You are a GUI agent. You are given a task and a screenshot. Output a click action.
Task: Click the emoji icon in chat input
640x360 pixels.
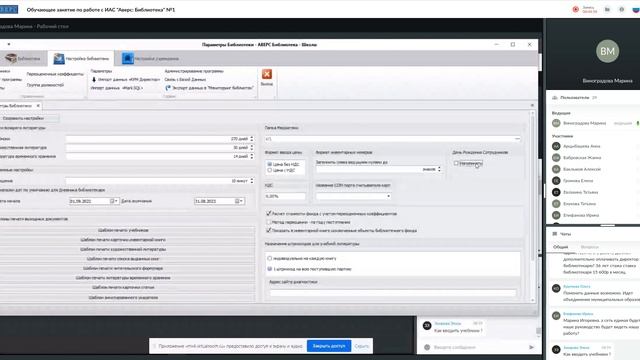[x=427, y=347]
